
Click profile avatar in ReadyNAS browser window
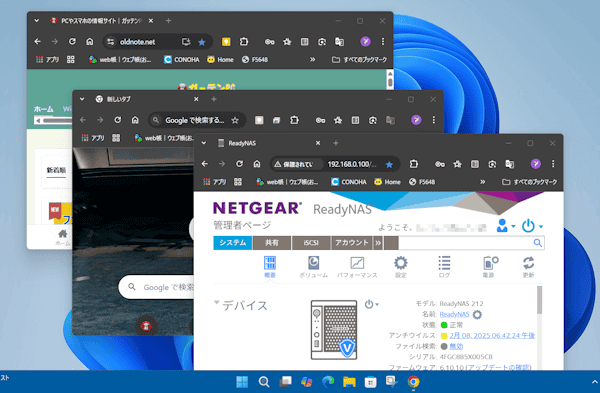[x=536, y=164]
